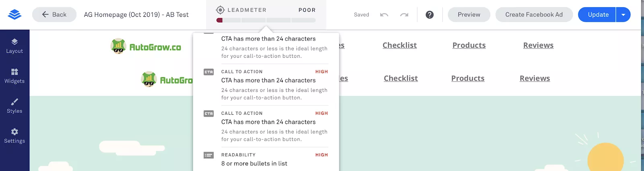Select '8 or more bullets in list' tip
The height and width of the screenshot is (171, 644).
(x=254, y=164)
